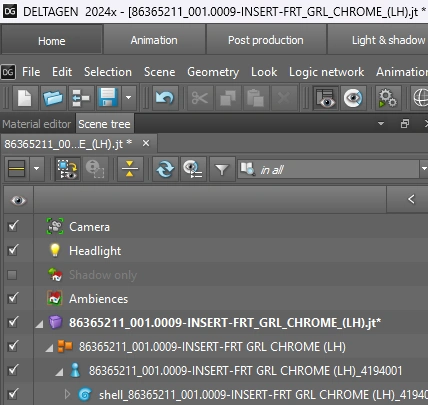Screen dimensions: 428x405
Task: Select the Camera tree item
Action: [89, 227]
